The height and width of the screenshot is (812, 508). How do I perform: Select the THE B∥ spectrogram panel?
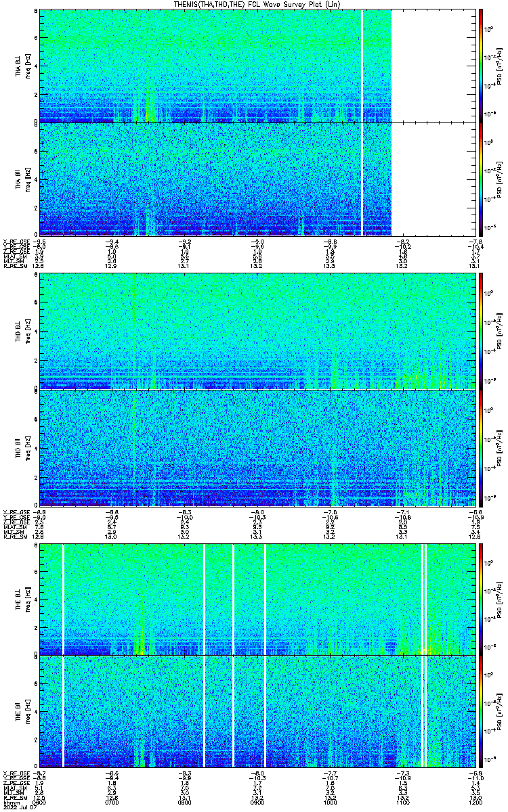(257, 713)
